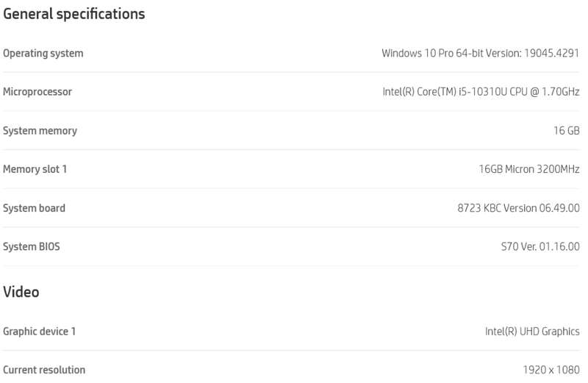Screen dimensions: 588x383
Task: Select the Microprocessor row label
Action: 37,92
